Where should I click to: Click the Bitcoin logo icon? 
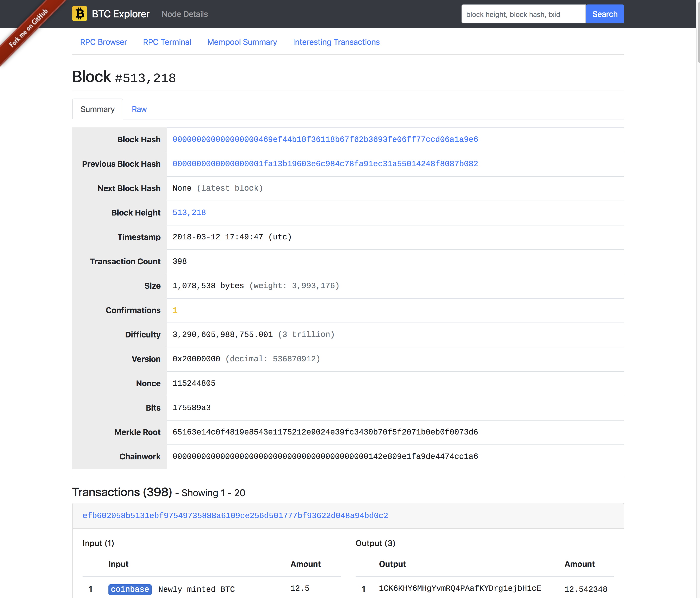click(x=79, y=14)
